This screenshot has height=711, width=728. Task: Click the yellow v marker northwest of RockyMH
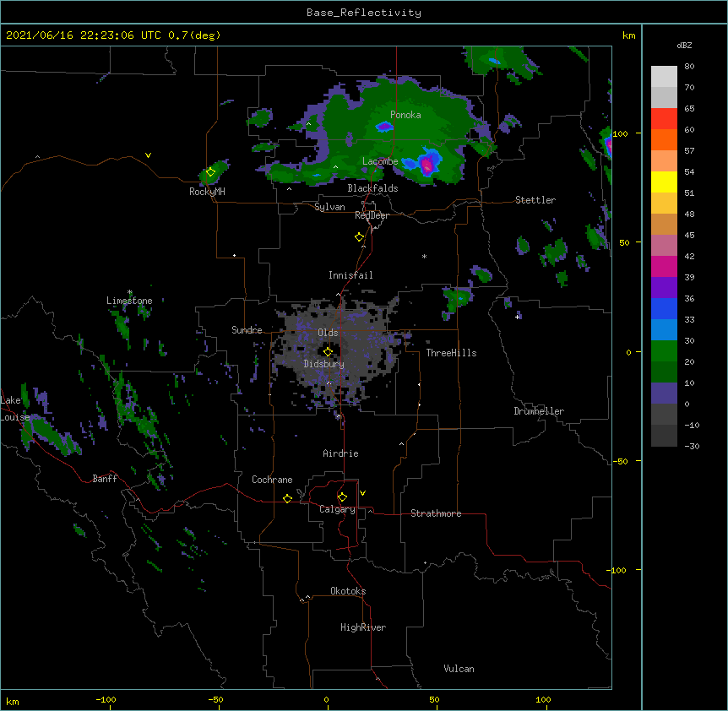(x=148, y=155)
